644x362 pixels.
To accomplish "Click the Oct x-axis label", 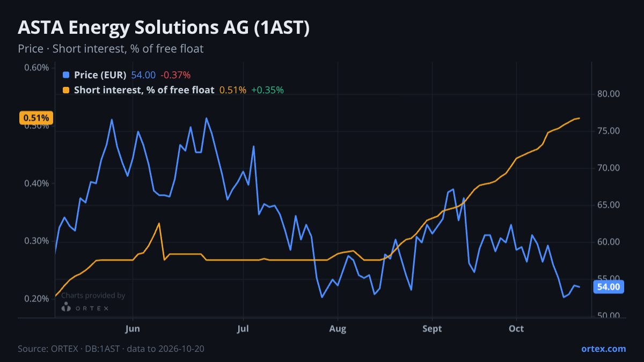I will tap(516, 328).
